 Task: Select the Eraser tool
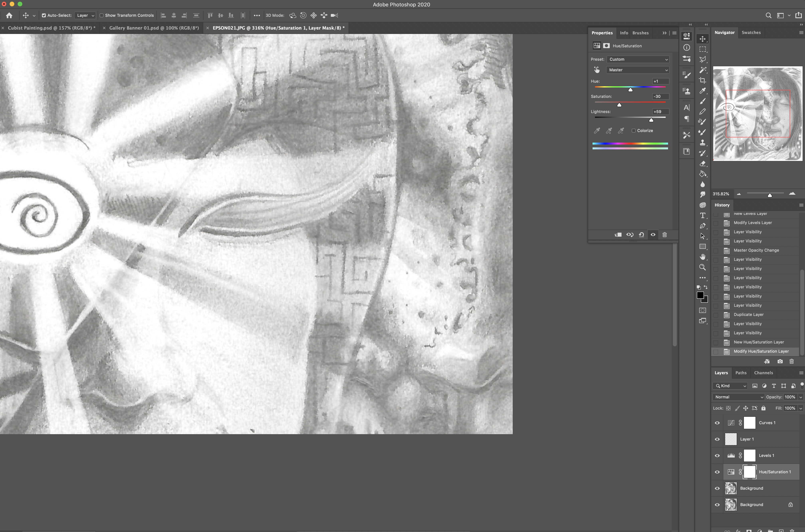703,164
